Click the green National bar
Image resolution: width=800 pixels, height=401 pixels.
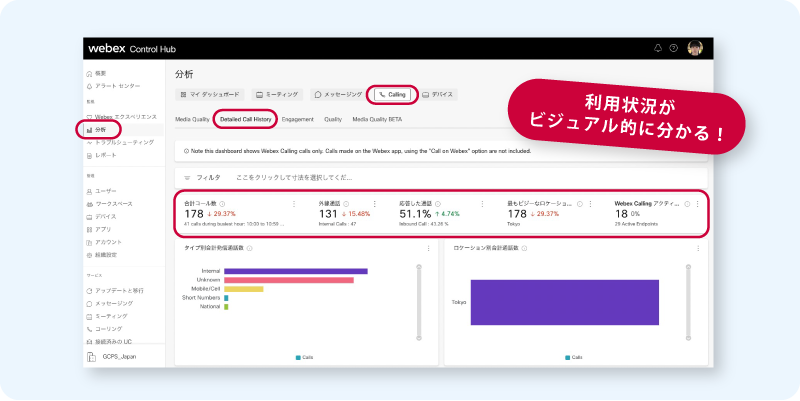pyautogui.click(x=226, y=307)
